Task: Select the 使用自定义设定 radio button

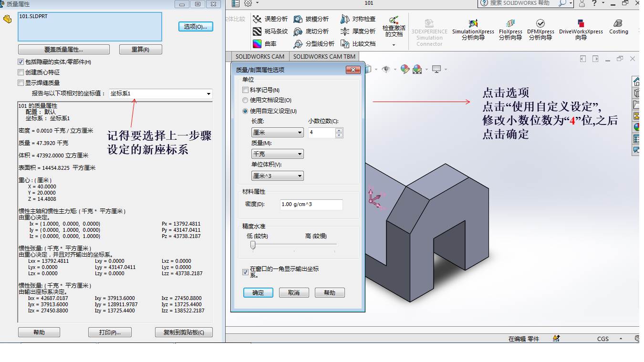Action: pyautogui.click(x=245, y=111)
